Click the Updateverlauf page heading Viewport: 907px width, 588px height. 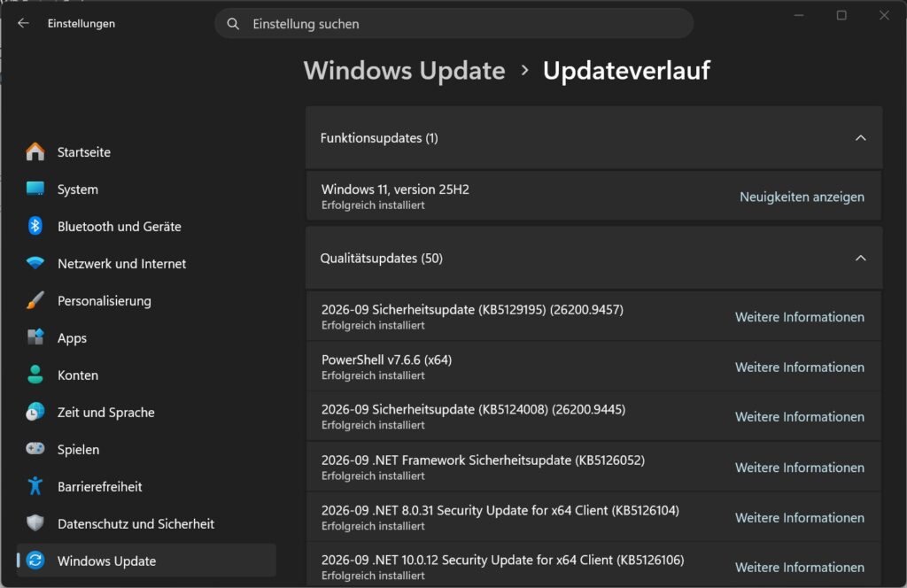click(x=626, y=71)
